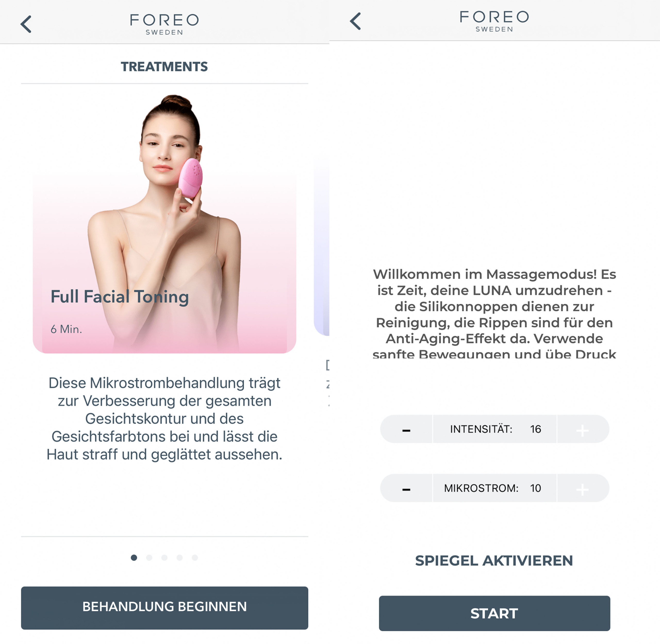Open the Full Facial Toning treatment card
Viewport: 660px width, 644px height.
tap(164, 224)
